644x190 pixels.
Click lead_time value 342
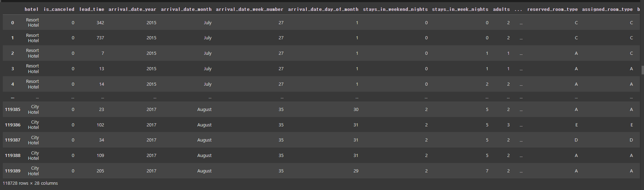click(100, 22)
